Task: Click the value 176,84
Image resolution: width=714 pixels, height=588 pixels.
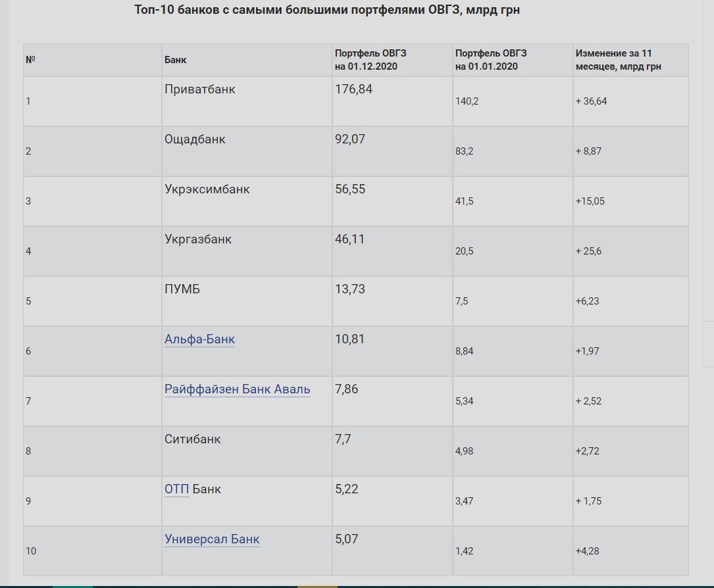Action: [353, 89]
